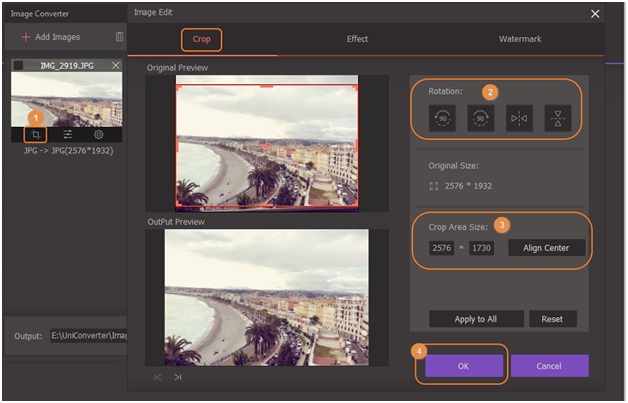Viewport: 628px width, 403px height.
Task: Switch to the Watermark tab
Action: tap(520, 39)
